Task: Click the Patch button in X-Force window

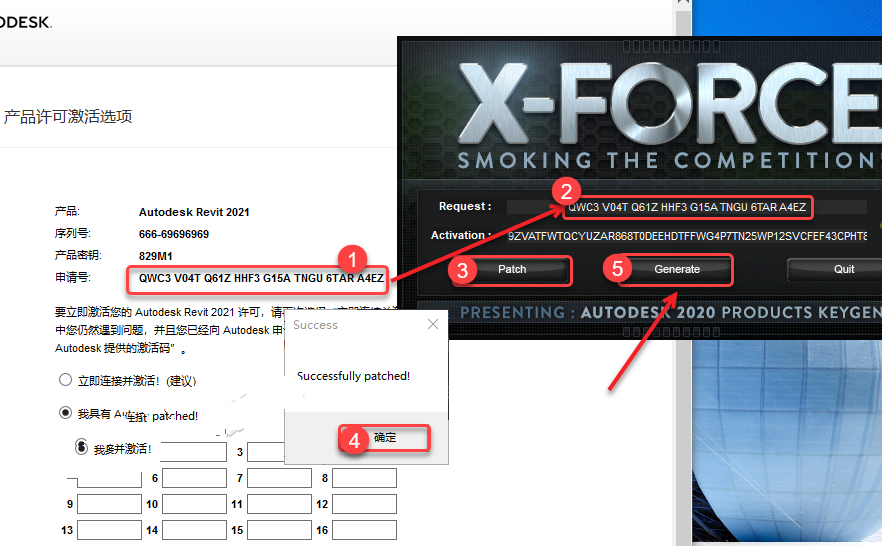Action: (512, 270)
